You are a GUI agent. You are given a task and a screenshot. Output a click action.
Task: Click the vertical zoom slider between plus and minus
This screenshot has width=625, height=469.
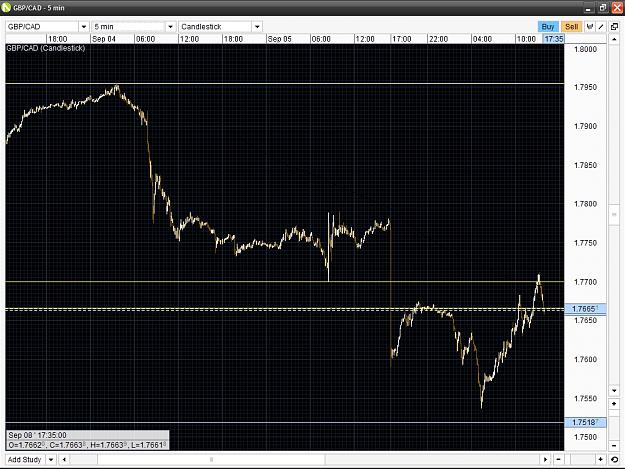614,425
